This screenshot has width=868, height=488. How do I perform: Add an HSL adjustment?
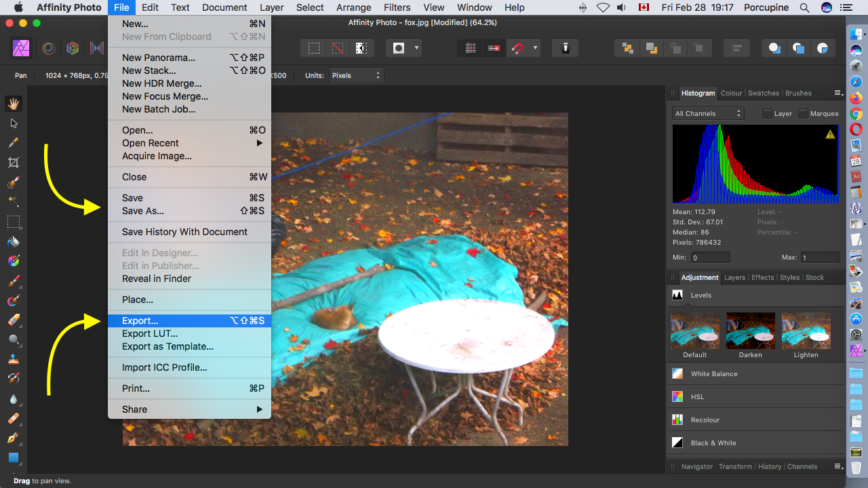(x=755, y=397)
